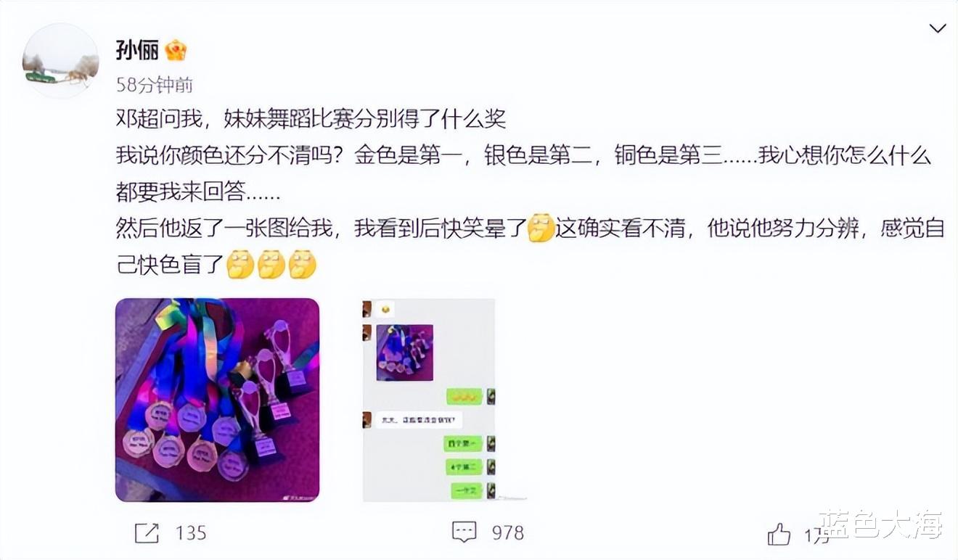Open 孙俪 username profile link
958x560 pixels.
pyautogui.click(x=137, y=49)
